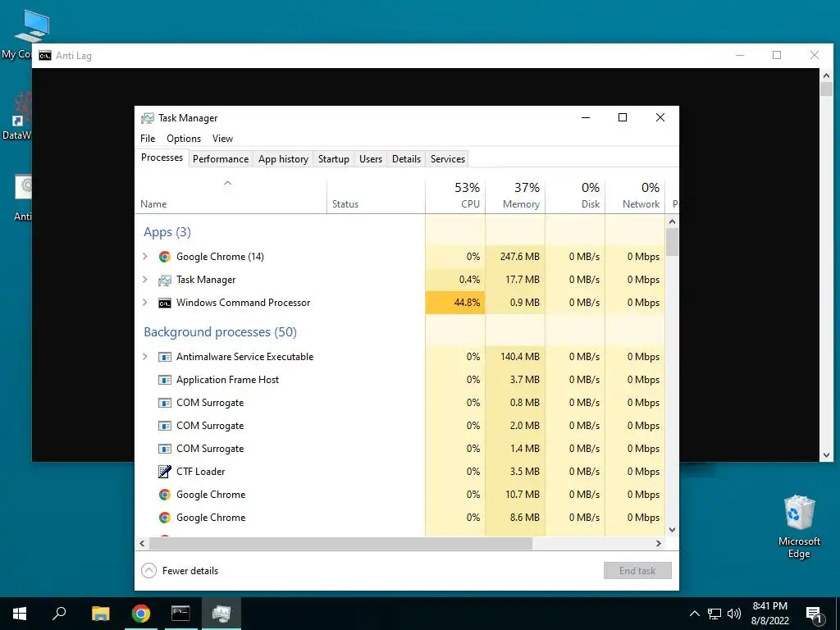The height and width of the screenshot is (630, 840).
Task: Click the Anti Lag console window icon
Action: [46, 56]
